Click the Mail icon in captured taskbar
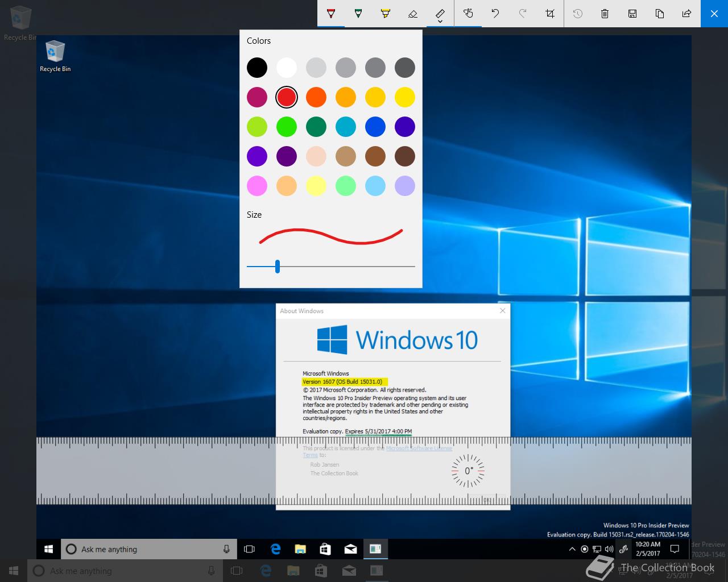Viewport: 728px width, 582px height. 350,549
